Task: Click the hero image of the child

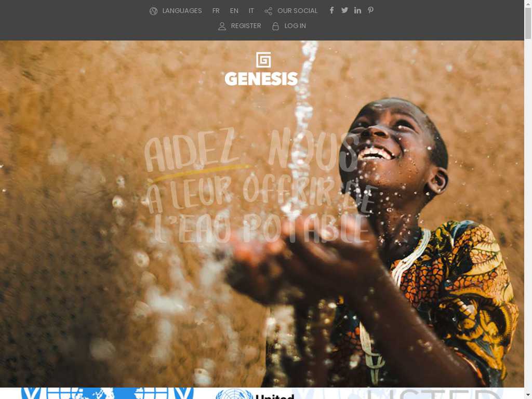Action: click(x=262, y=214)
